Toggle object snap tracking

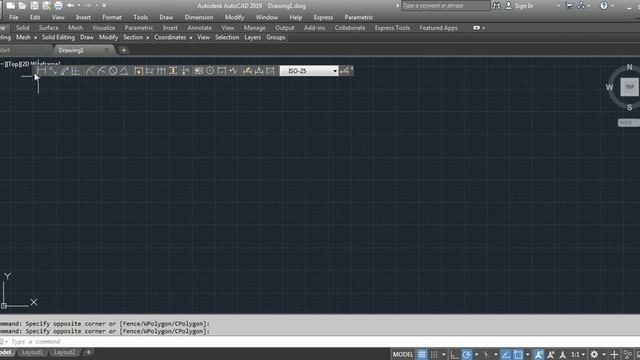[506, 354]
